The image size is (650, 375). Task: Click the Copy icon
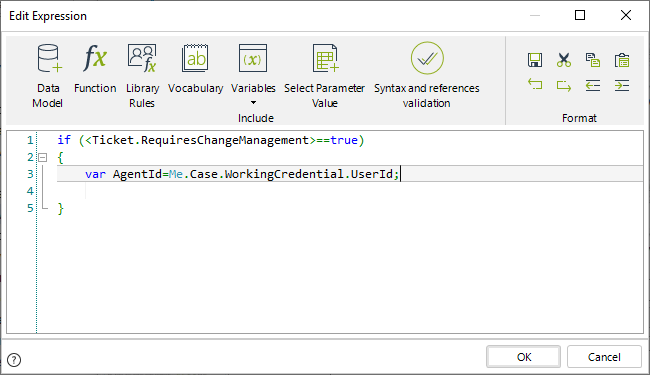pos(593,60)
